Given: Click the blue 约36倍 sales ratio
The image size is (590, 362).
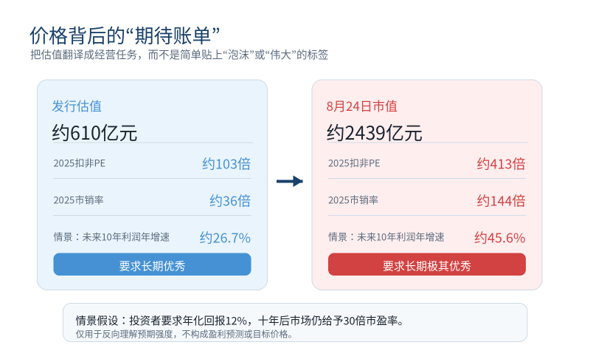Looking at the screenshot, I should (x=230, y=201).
